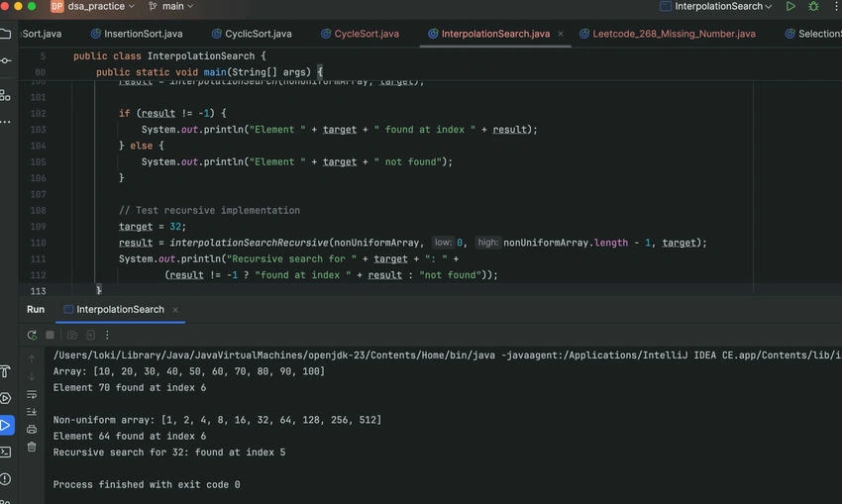Click 'target = 32;' on line 109
Viewport: 842px width, 504px height.
click(153, 227)
